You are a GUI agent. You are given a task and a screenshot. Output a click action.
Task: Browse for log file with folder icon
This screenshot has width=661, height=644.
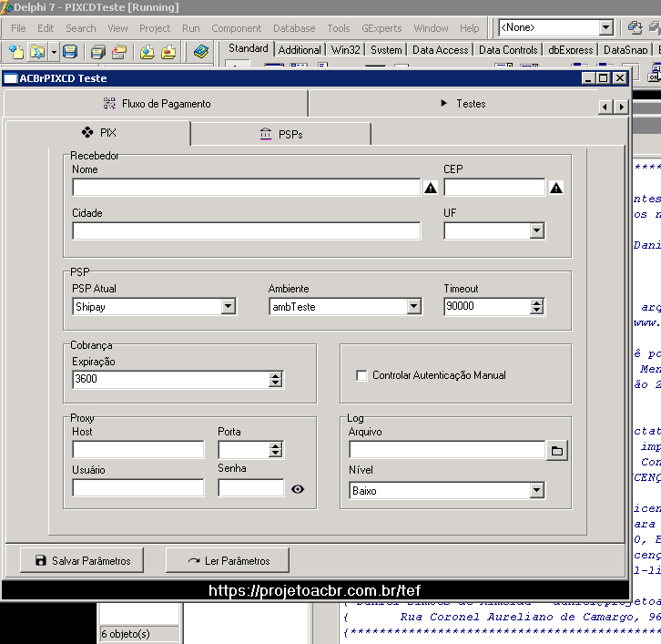pyautogui.click(x=557, y=451)
